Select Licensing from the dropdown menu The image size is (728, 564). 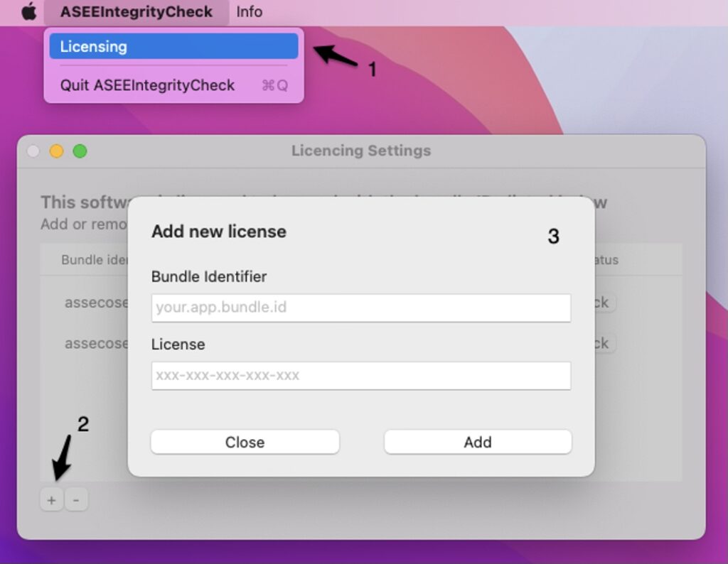(x=173, y=47)
